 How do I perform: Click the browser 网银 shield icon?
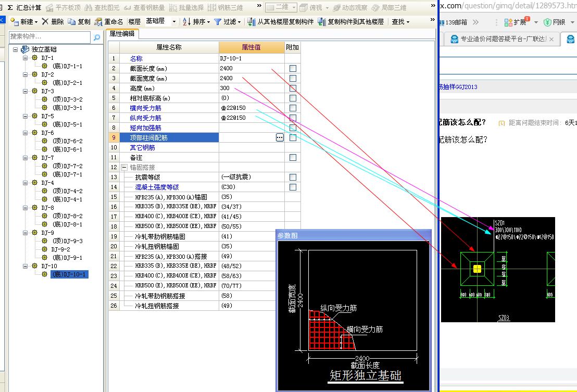[547, 22]
